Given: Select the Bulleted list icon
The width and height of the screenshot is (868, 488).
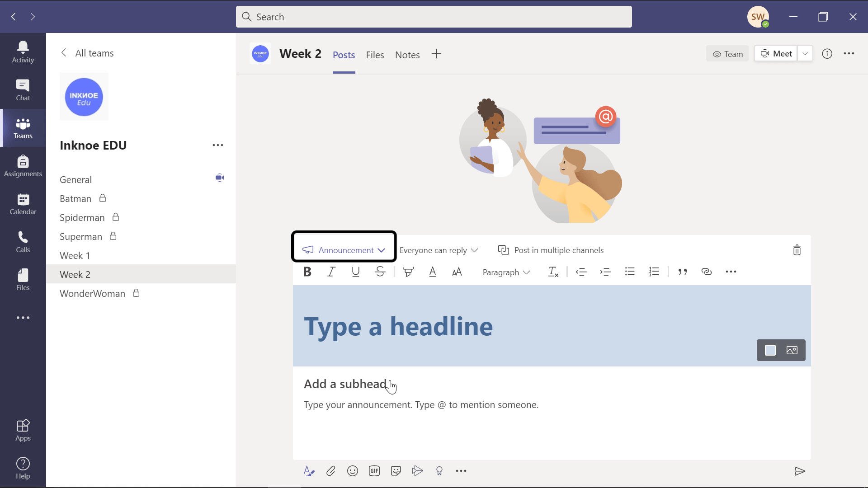Looking at the screenshot, I should click(x=630, y=272).
